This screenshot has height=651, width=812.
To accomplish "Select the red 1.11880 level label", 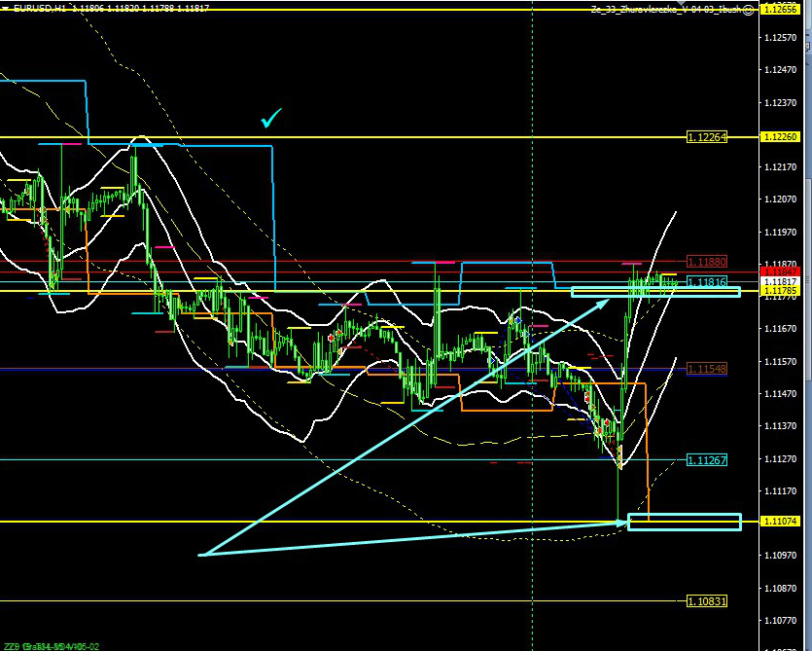I will pos(706,262).
